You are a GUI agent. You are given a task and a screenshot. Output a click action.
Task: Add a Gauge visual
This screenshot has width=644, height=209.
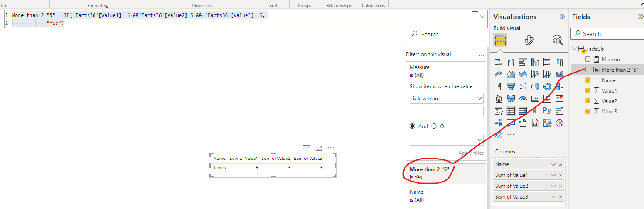click(523, 99)
